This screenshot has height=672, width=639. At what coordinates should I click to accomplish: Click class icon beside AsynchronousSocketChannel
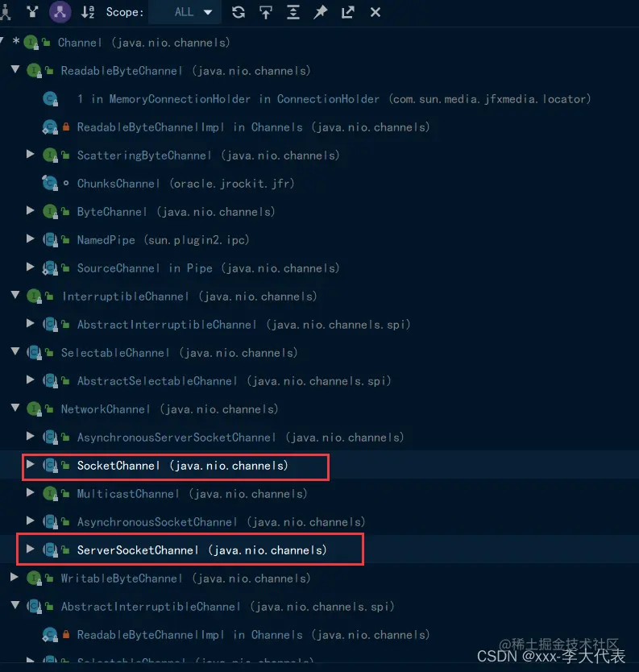[51, 522]
